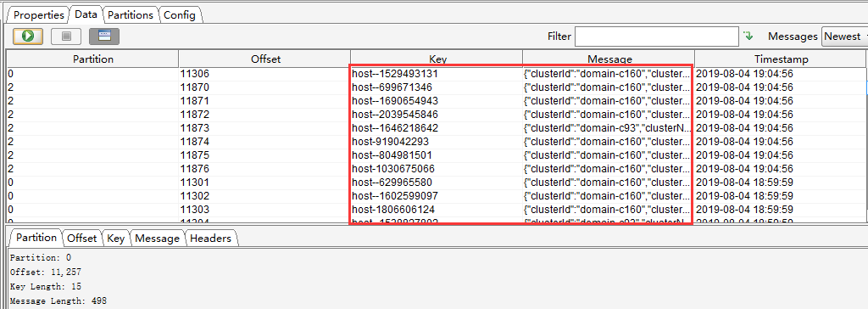View the Headers detail tab
The height and width of the screenshot is (309, 868).
click(210, 239)
